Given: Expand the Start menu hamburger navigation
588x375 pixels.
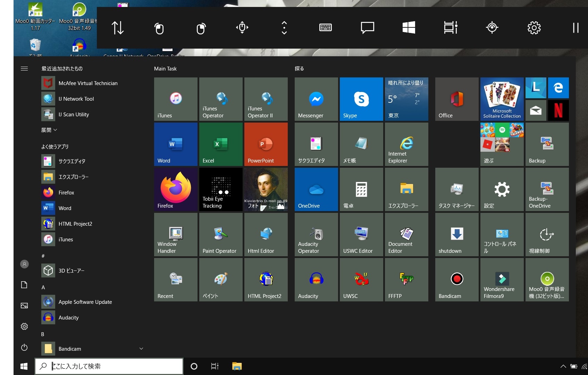Looking at the screenshot, I should [x=24, y=69].
